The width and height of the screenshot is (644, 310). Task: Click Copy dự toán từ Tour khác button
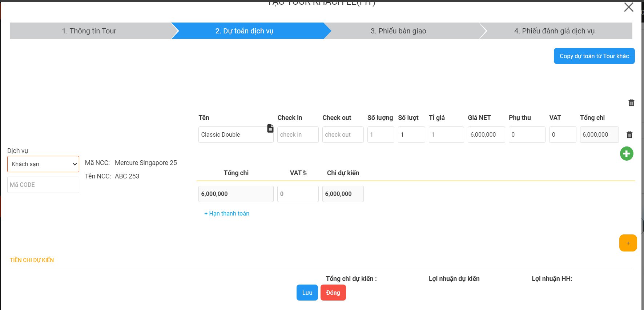click(594, 56)
